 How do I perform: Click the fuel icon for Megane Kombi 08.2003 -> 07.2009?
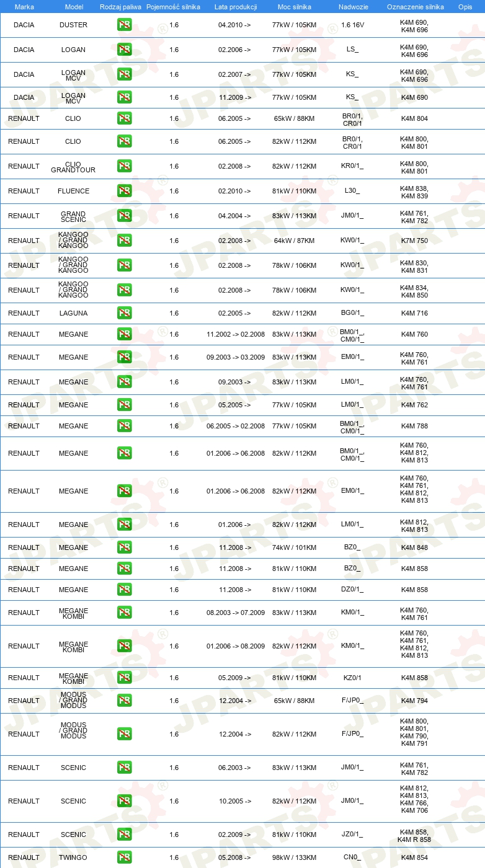tap(124, 613)
